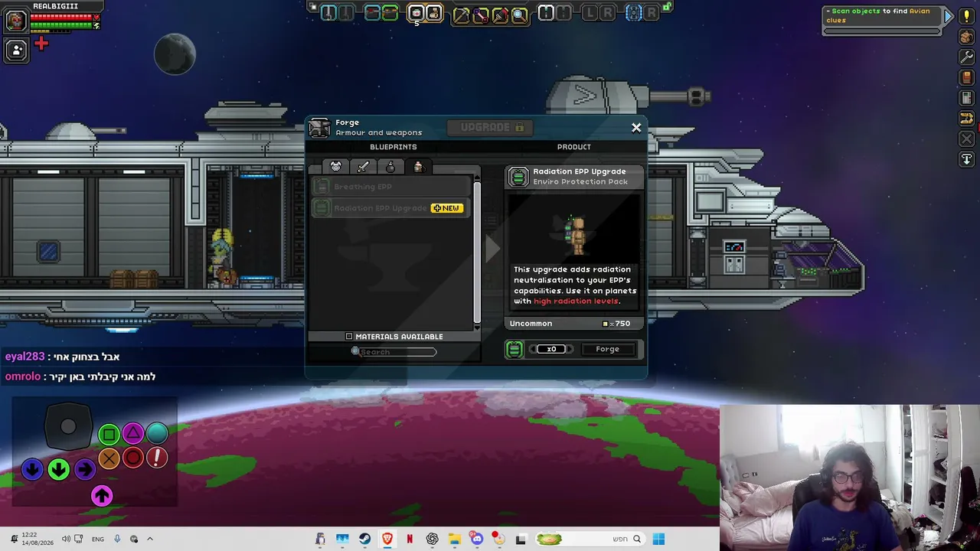
Task: Open ChatGPT from the taskbar
Action: (433, 539)
